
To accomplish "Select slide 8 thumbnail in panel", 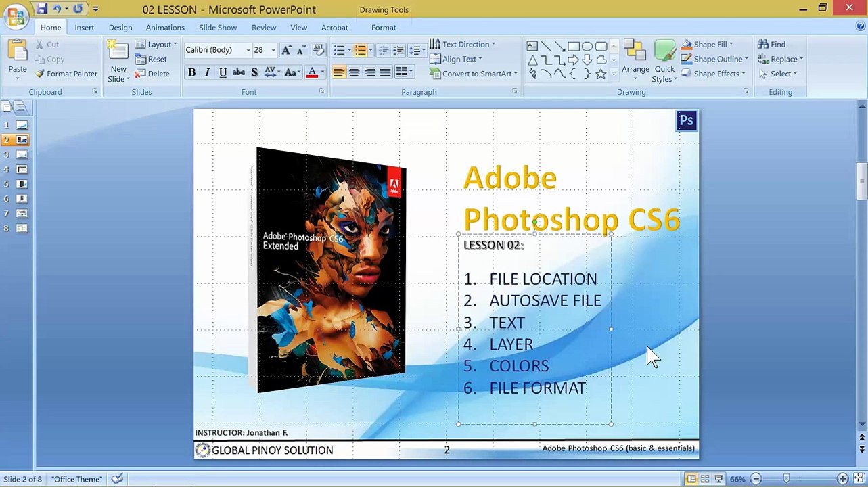I will [22, 229].
